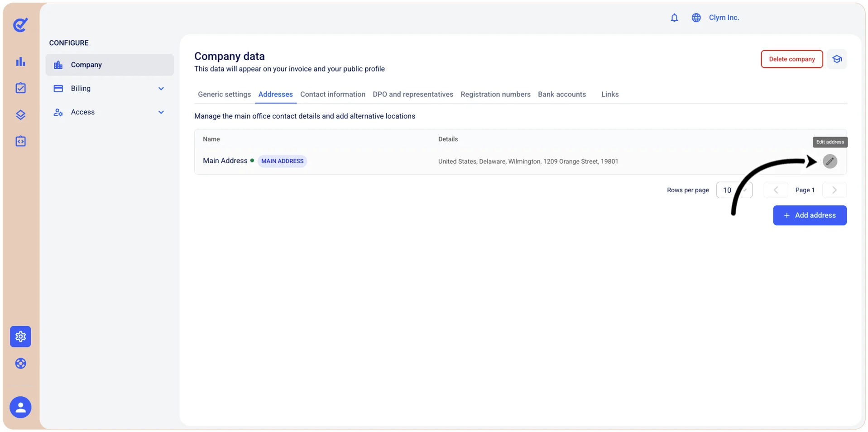Screen dimensions: 868x432
Task: Open the code embed sidebar icon
Action: click(20, 141)
